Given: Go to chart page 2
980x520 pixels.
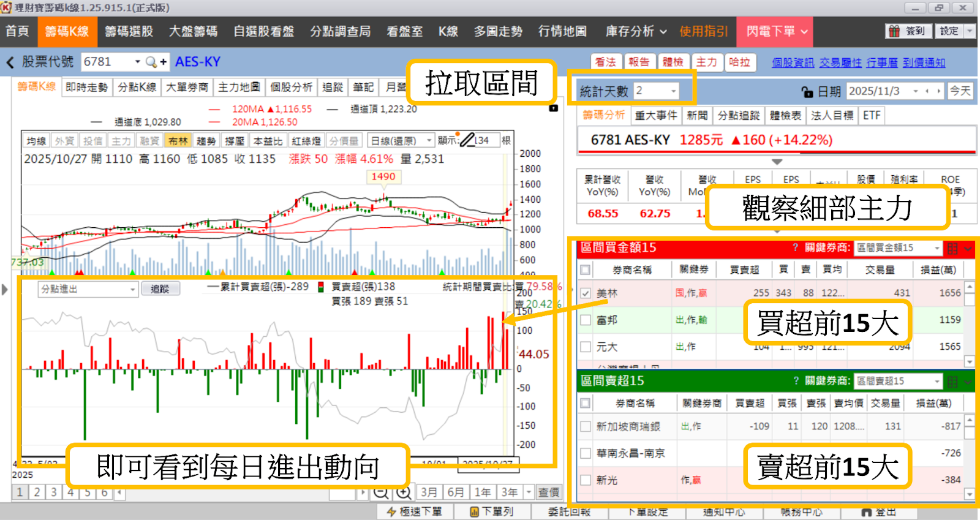Looking at the screenshot, I should pyautogui.click(x=37, y=492).
